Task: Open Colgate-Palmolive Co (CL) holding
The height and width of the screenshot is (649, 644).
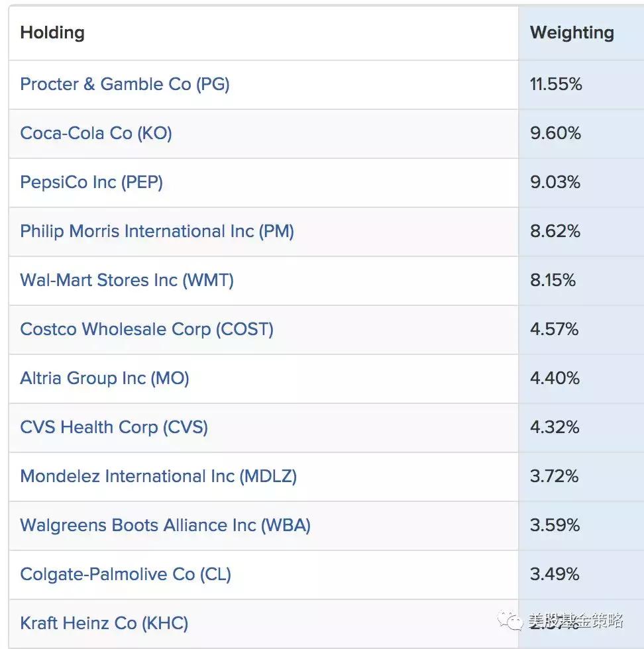Action: click(125, 575)
